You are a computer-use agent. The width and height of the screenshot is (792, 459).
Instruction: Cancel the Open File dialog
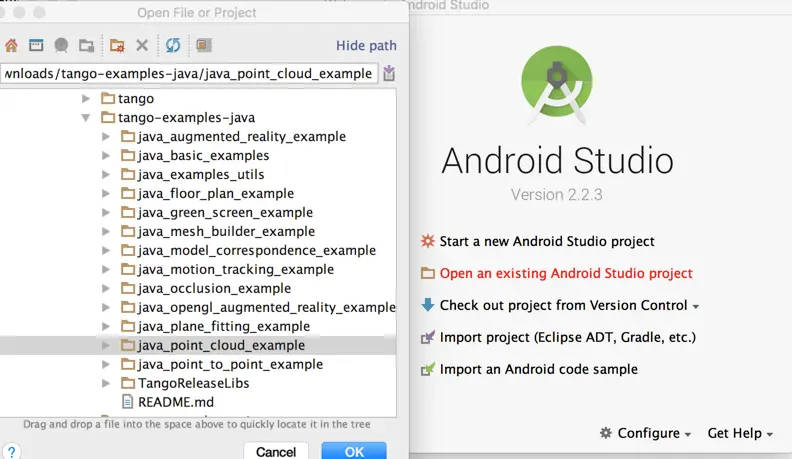pyautogui.click(x=276, y=451)
